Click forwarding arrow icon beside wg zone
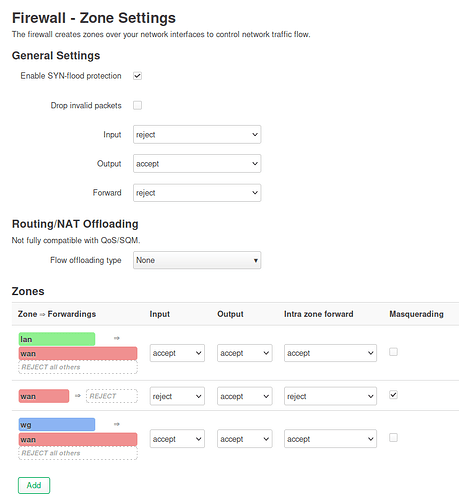This screenshot has height=500, width=459. click(117, 424)
